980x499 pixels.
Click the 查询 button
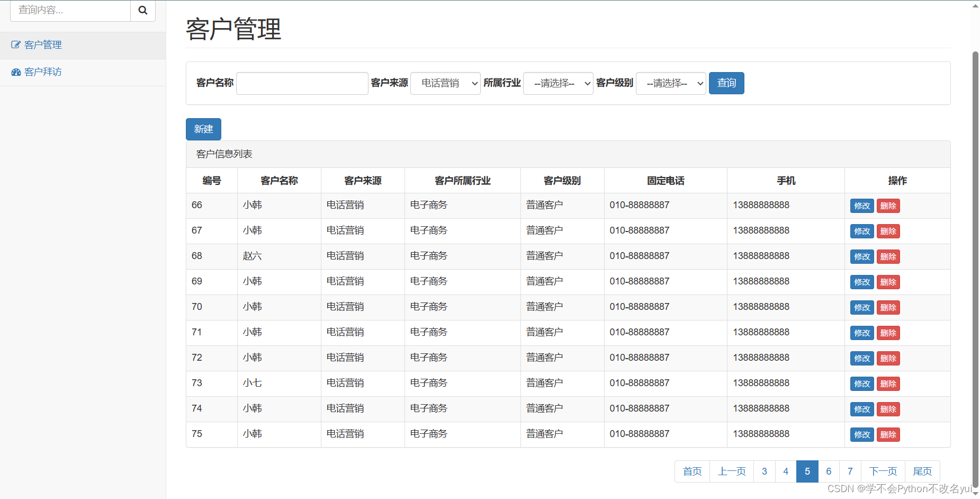click(x=726, y=83)
